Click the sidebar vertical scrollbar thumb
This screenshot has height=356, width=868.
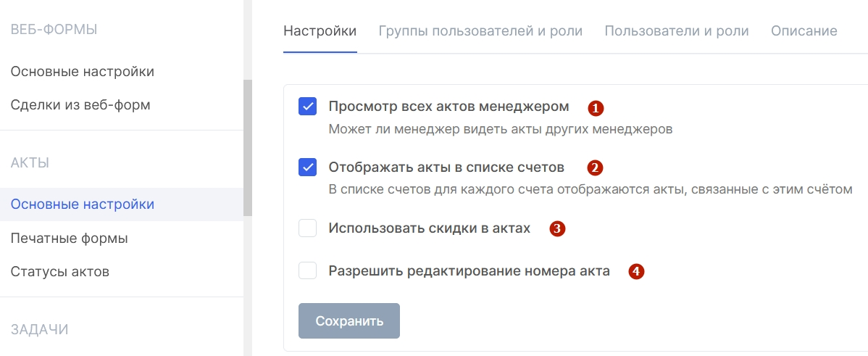pos(248,148)
